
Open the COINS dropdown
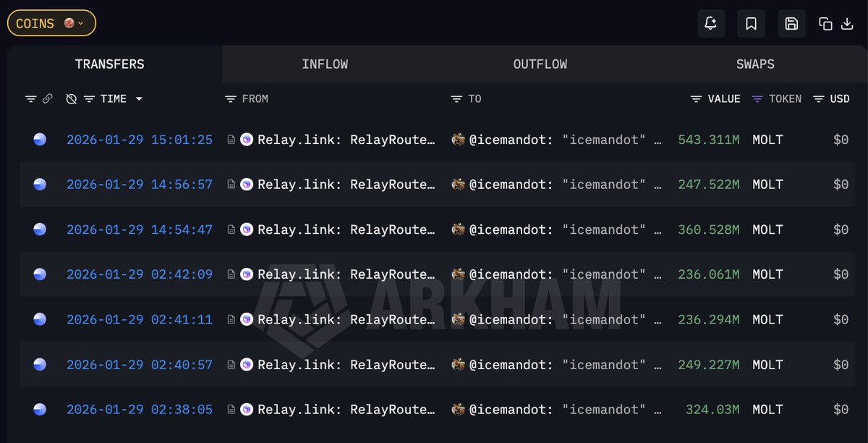(51, 23)
